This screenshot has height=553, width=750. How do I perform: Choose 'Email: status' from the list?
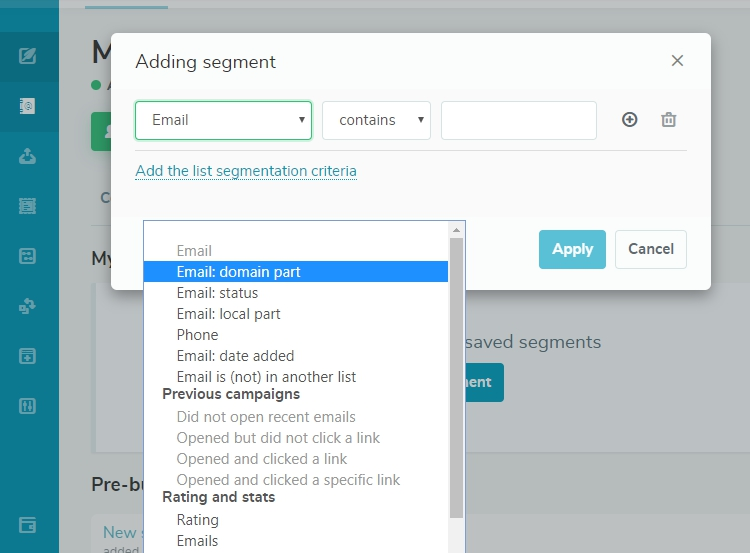tap(217, 293)
